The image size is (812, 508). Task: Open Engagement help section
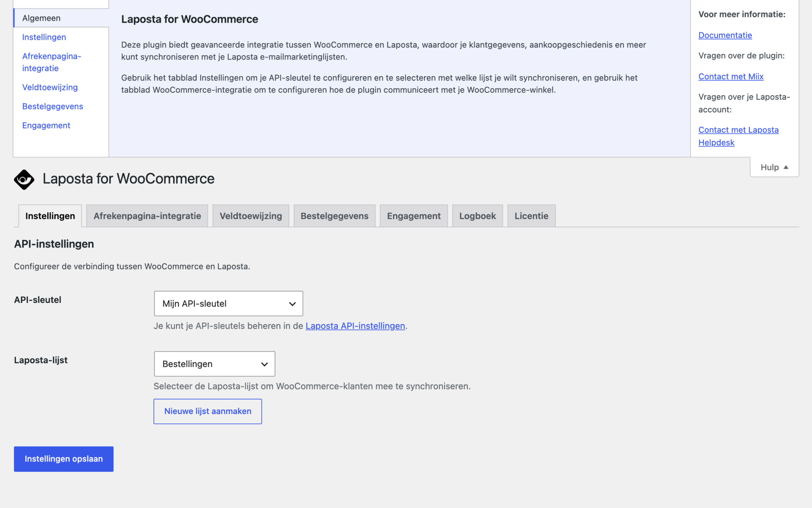point(46,125)
